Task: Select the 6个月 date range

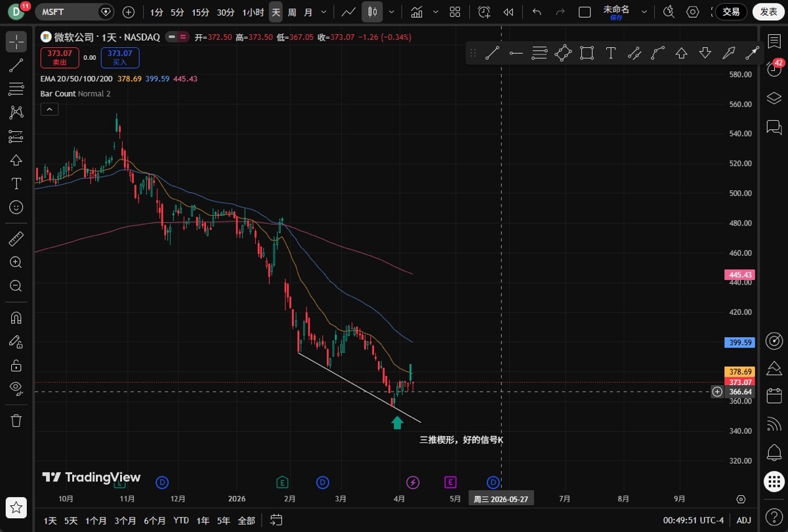Action: [154, 520]
